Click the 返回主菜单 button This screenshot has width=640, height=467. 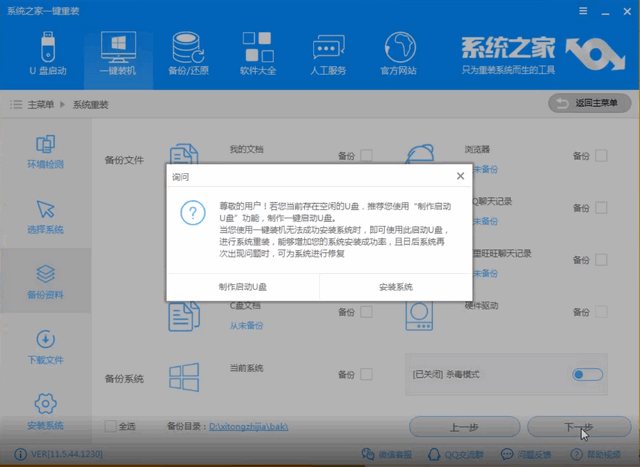(590, 104)
